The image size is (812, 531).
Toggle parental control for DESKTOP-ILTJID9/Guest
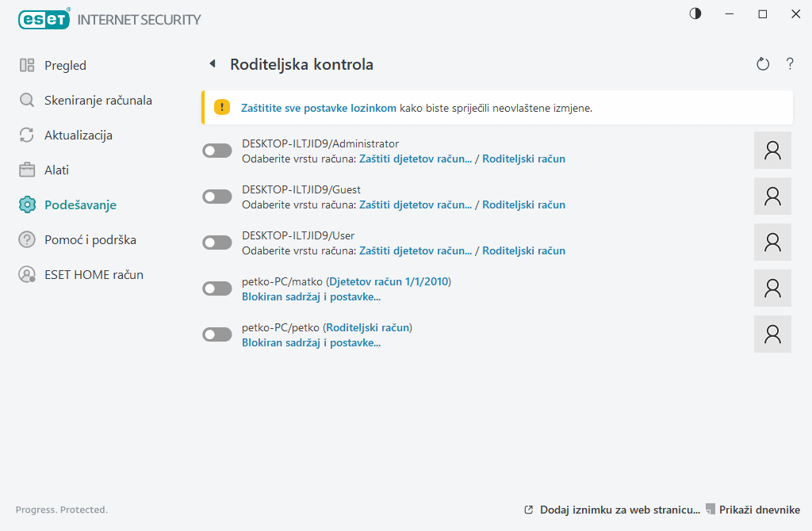217,197
